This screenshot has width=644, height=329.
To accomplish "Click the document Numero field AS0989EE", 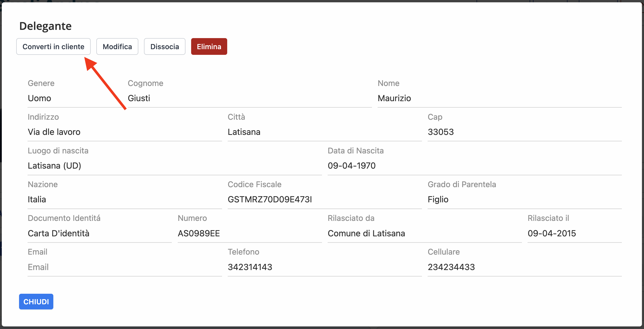I will click(x=249, y=233).
